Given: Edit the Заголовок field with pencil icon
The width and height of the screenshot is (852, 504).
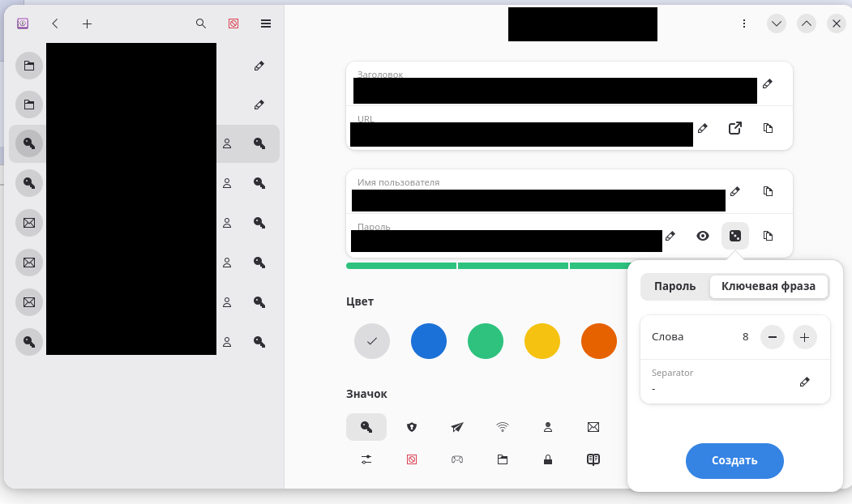Looking at the screenshot, I should [x=767, y=83].
